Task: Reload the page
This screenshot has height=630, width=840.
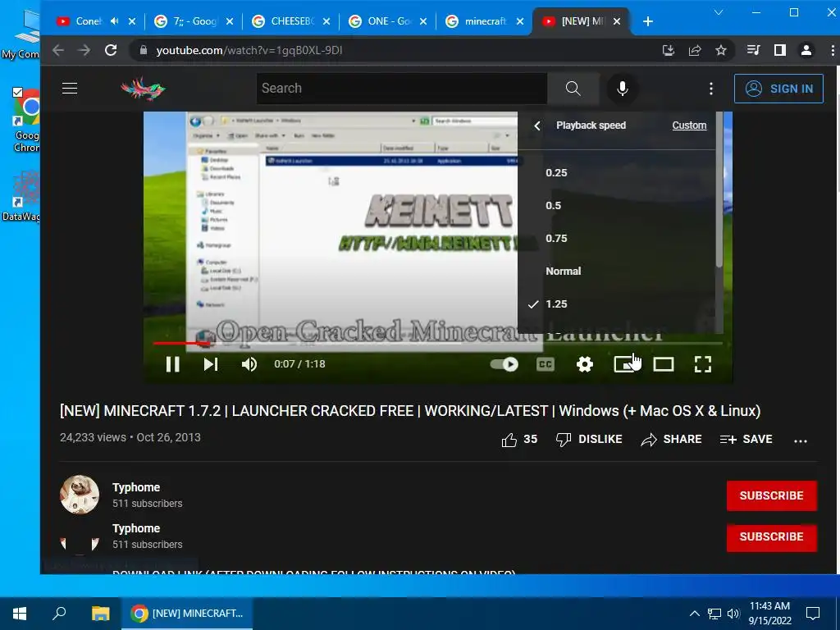Action: click(x=111, y=50)
